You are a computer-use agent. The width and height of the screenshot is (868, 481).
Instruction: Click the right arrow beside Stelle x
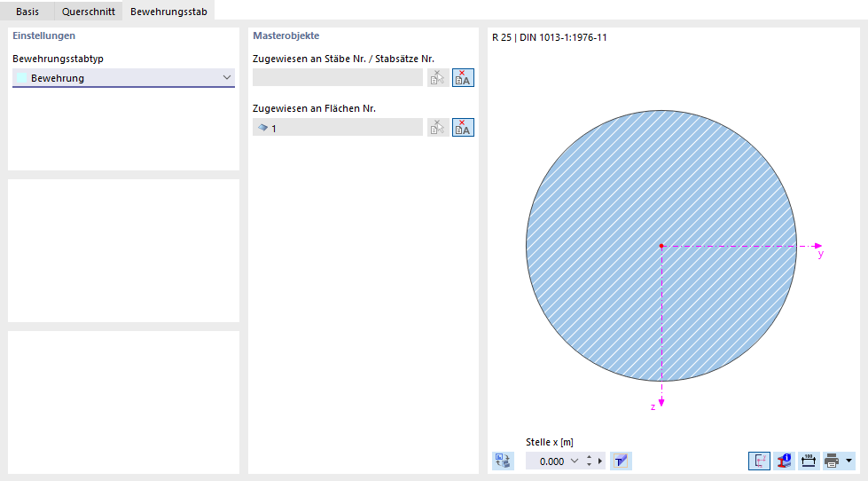click(x=600, y=461)
